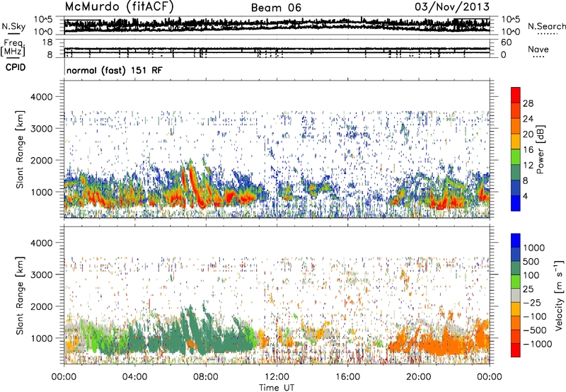Click the date '03/Nov/2013'
566x392 pixels.
point(452,6)
